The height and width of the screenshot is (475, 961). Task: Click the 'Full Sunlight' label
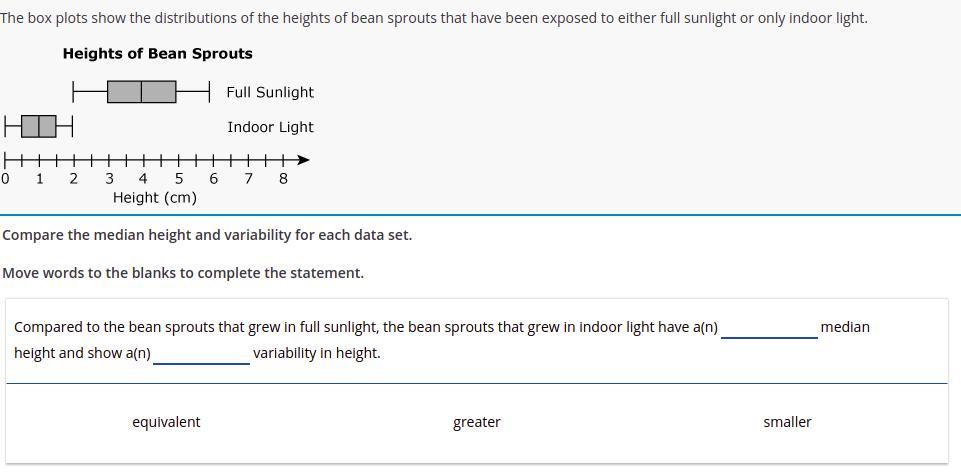click(x=270, y=93)
